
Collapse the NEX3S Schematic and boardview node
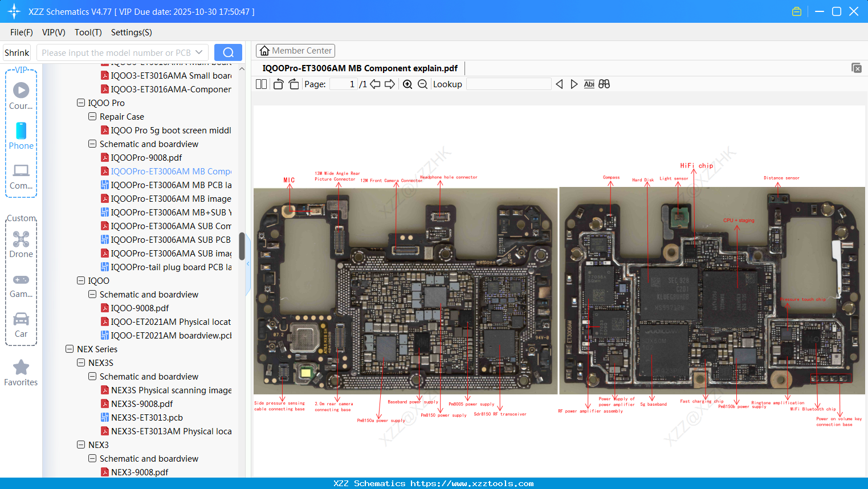[92, 376]
